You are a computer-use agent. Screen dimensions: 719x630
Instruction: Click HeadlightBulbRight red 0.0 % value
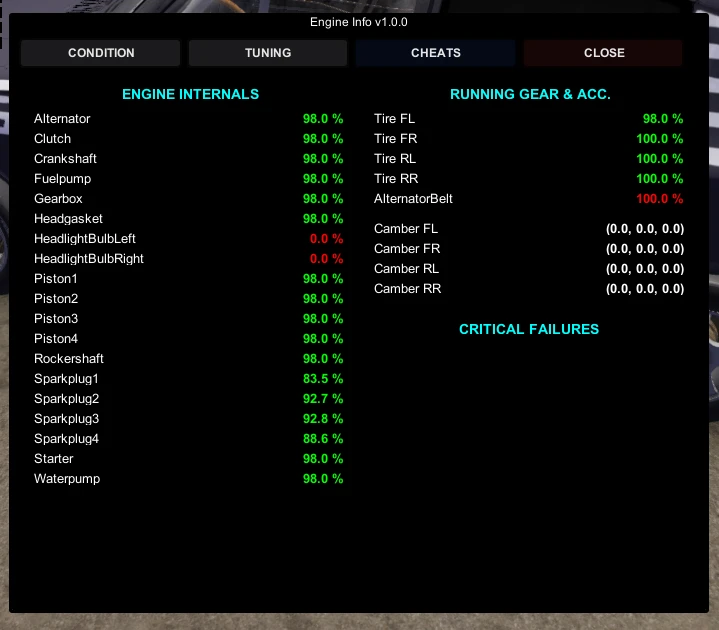click(x=326, y=259)
